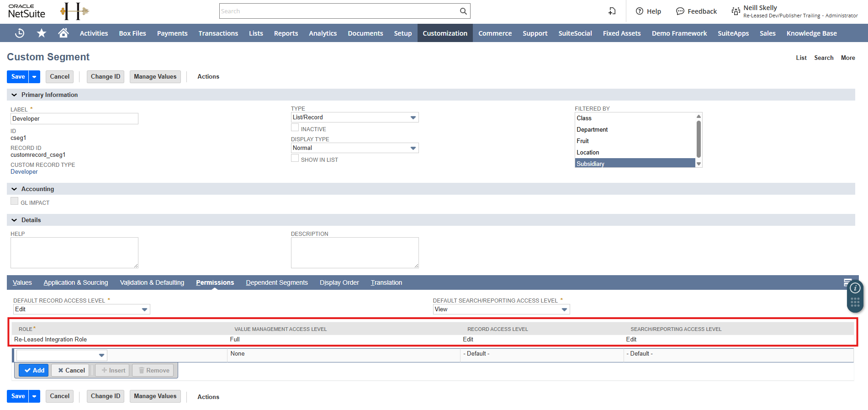Open the Shortcuts star icon

tap(42, 33)
